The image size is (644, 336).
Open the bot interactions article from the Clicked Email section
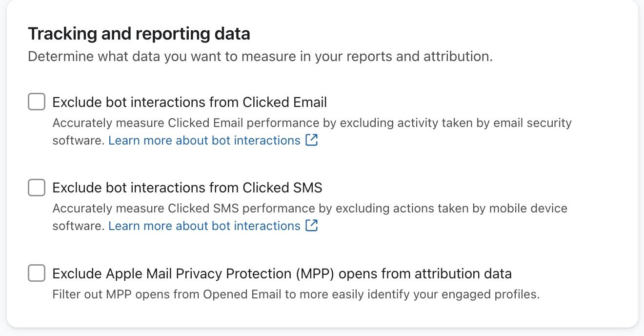[x=205, y=140]
